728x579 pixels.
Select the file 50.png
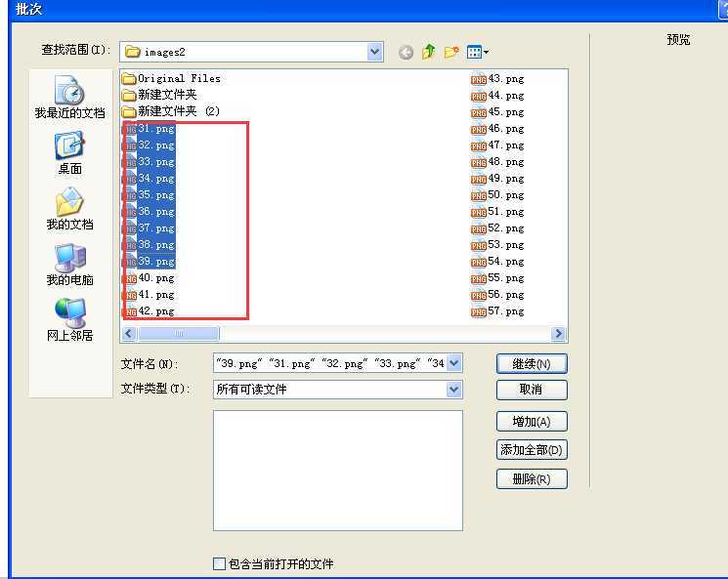(506, 195)
